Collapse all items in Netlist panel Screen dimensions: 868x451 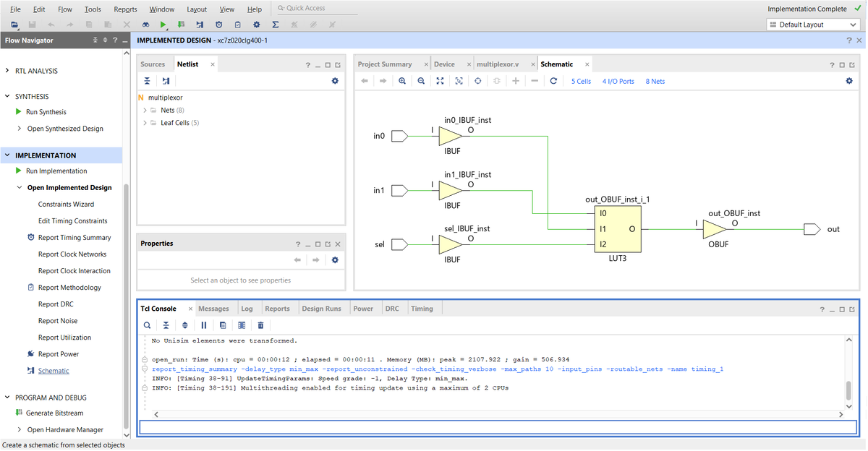click(x=147, y=81)
